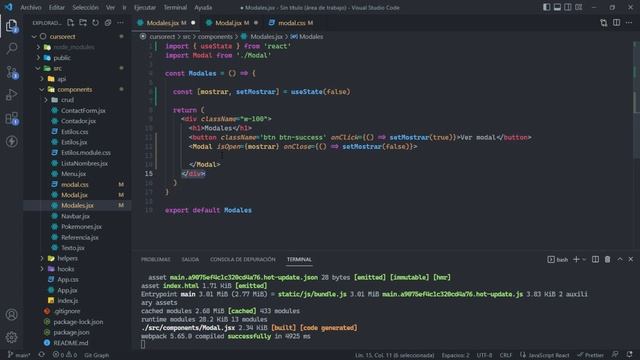This screenshot has height=360, width=640.
Task: Click components in editor breadcrumb
Action: coord(215,37)
